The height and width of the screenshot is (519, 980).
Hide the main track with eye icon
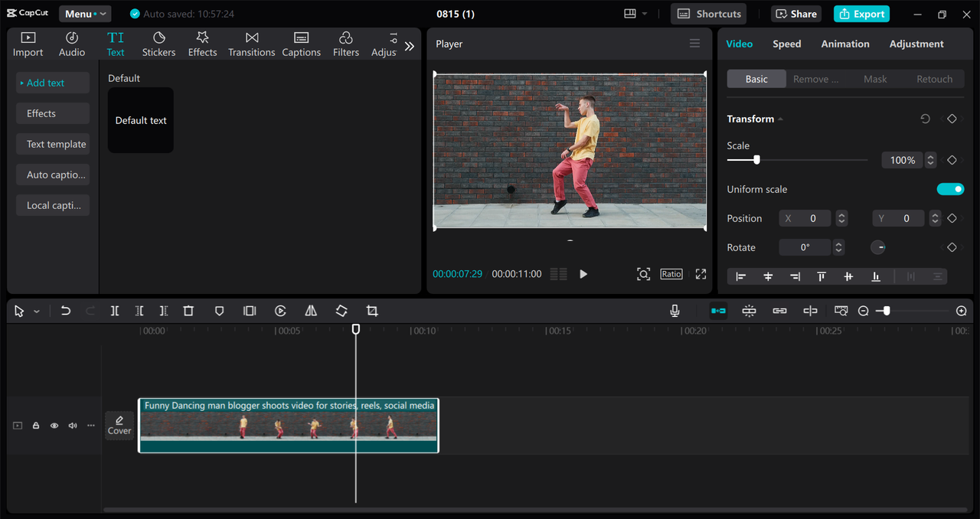54,426
